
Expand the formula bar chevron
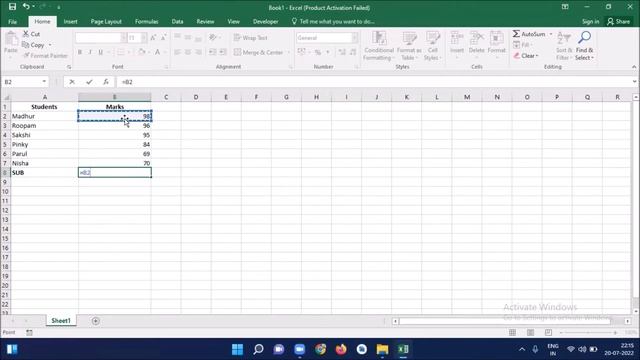click(634, 82)
